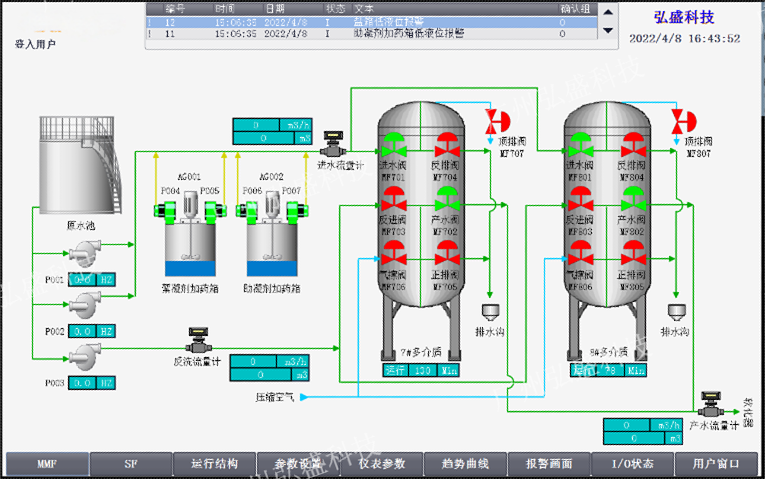Click the 排水沟 drain icon beside 7# filter

pos(490,312)
